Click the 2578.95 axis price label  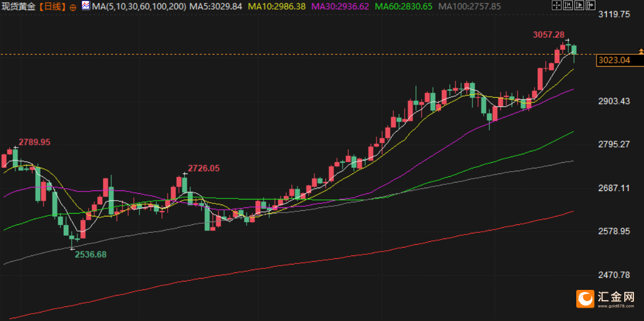(x=615, y=231)
